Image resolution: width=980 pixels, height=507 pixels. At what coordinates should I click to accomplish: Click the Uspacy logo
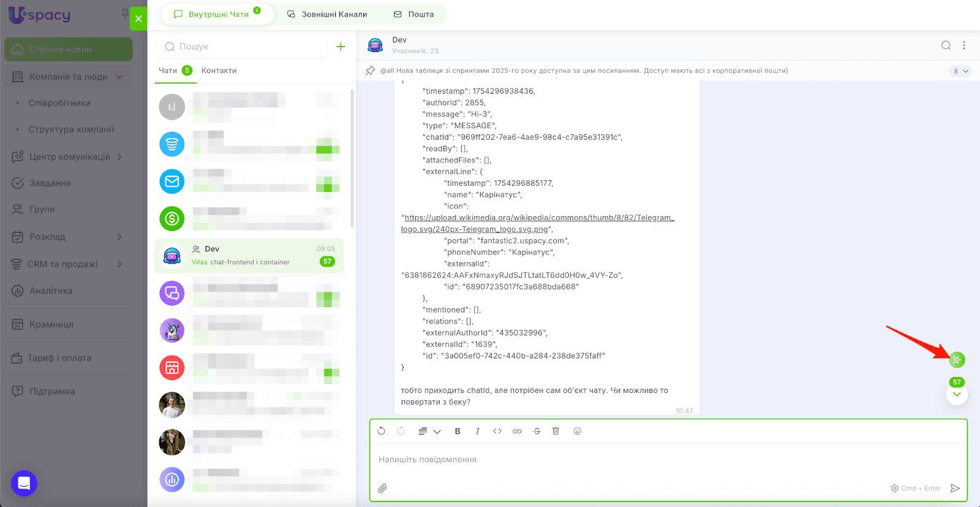(39, 15)
